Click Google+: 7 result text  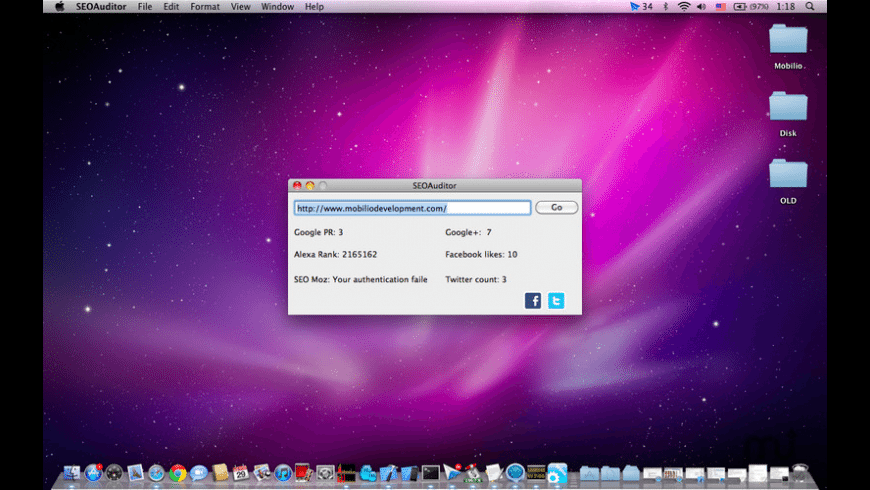(468, 232)
